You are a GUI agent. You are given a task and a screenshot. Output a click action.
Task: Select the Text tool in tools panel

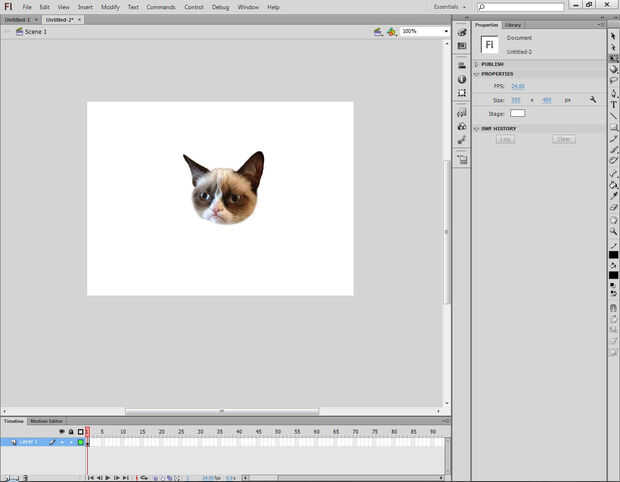coord(613,103)
